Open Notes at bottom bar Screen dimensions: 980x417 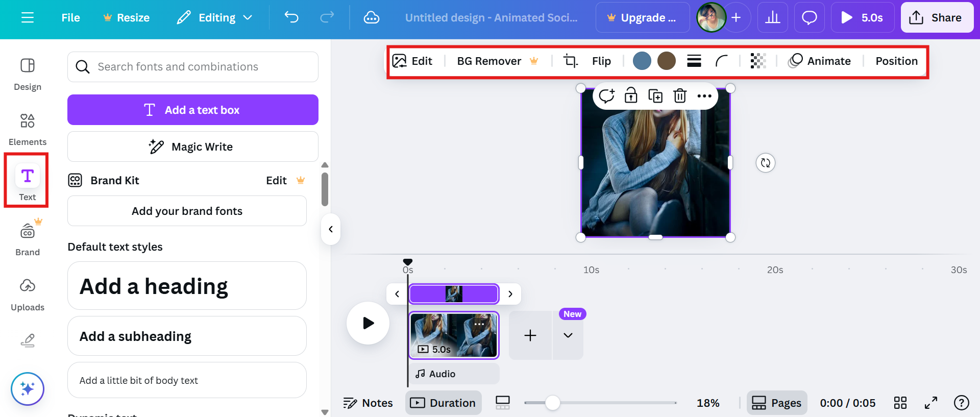[x=367, y=403]
